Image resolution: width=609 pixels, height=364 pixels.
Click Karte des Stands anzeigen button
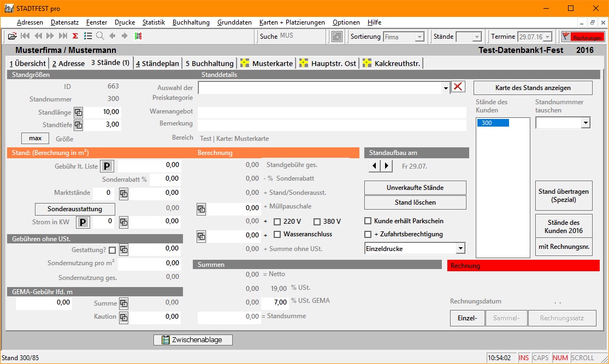pos(533,88)
